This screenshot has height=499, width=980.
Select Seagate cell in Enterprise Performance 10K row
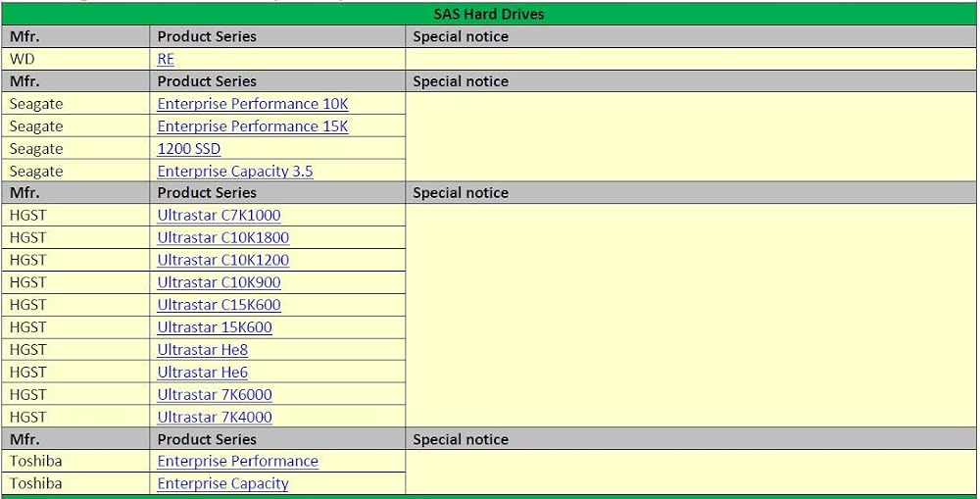pos(75,104)
